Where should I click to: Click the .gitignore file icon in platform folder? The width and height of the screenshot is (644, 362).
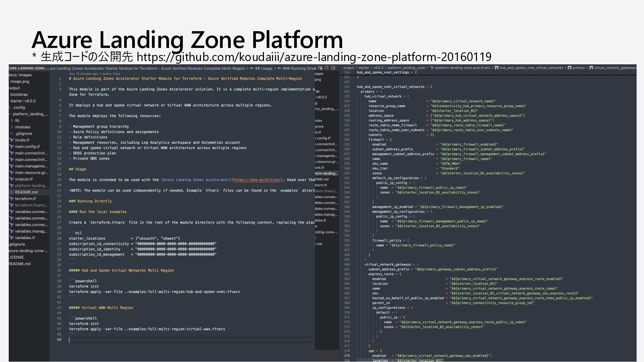(12, 133)
